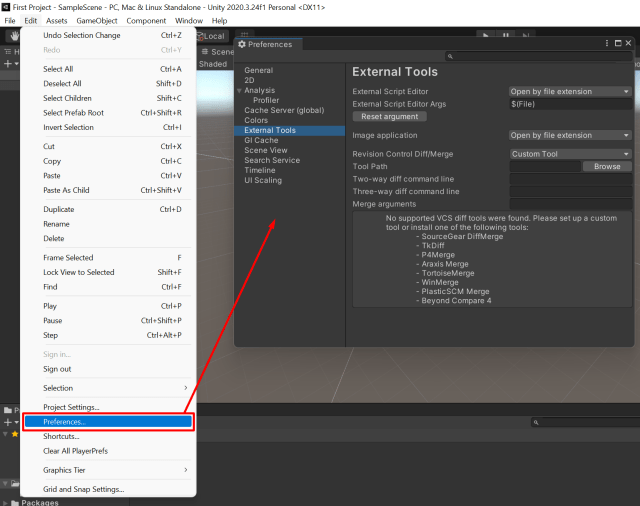Select the Hand tool in the toolbar
Viewport: 640px width, 506px height.
point(15,36)
